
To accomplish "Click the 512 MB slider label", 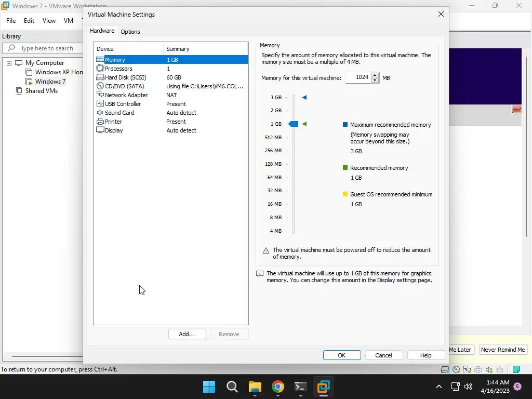I will (x=273, y=137).
